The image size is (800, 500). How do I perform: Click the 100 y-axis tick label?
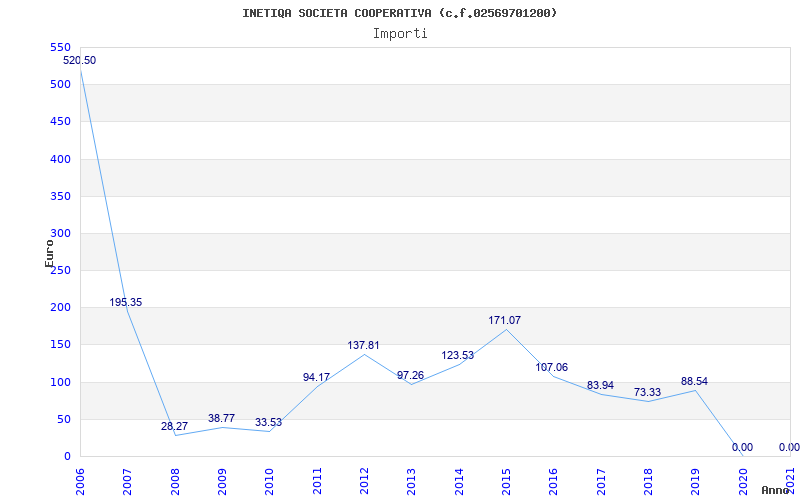pos(60,382)
